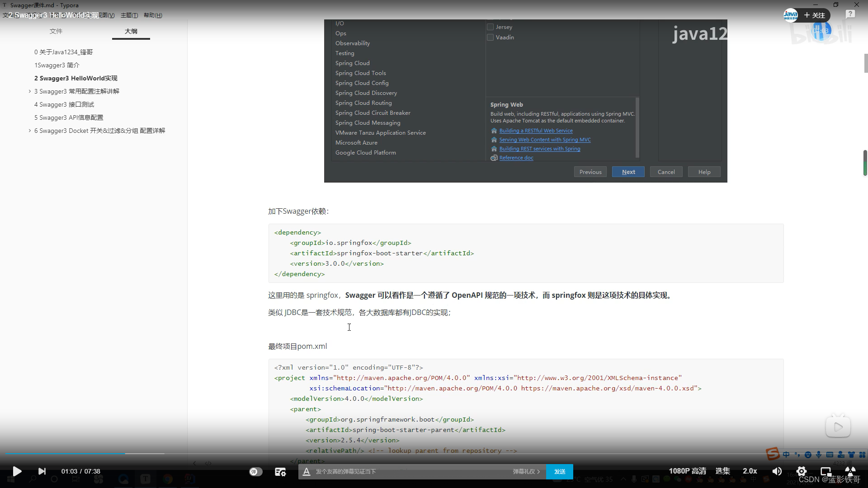Click the springfox-boot-starter artifactId line
Image resolution: width=868 pixels, height=488 pixels.
coord(382,253)
